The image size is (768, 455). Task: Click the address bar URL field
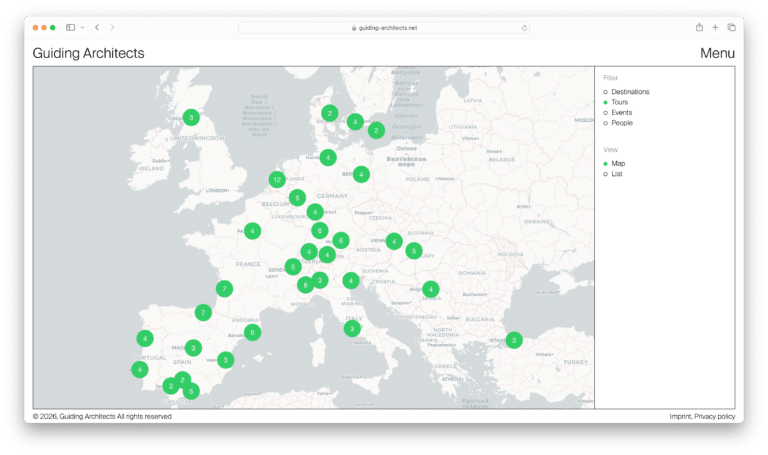pyautogui.click(x=384, y=28)
